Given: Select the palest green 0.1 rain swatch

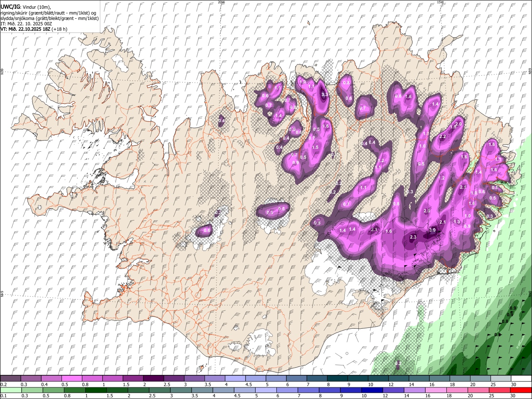Looking at the screenshot, I should tap(11, 390).
